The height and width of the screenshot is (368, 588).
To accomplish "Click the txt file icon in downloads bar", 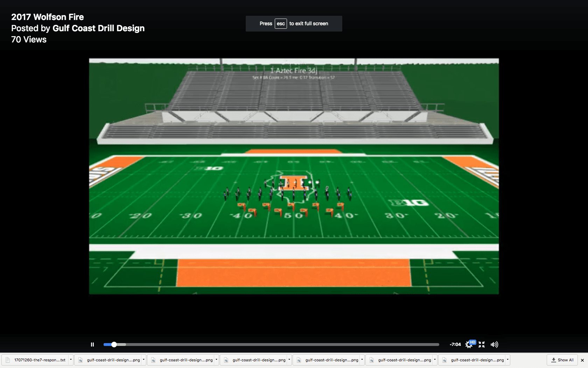I will 8,360.
